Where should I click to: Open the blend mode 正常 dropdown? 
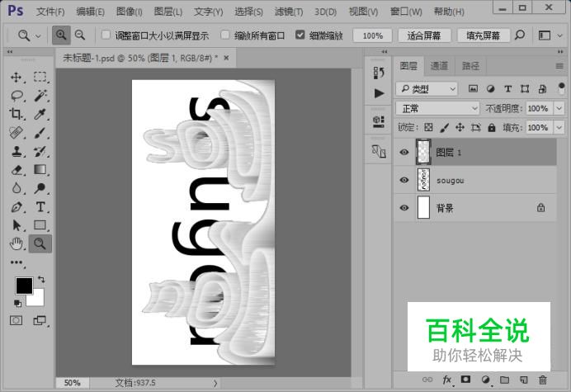pos(437,108)
